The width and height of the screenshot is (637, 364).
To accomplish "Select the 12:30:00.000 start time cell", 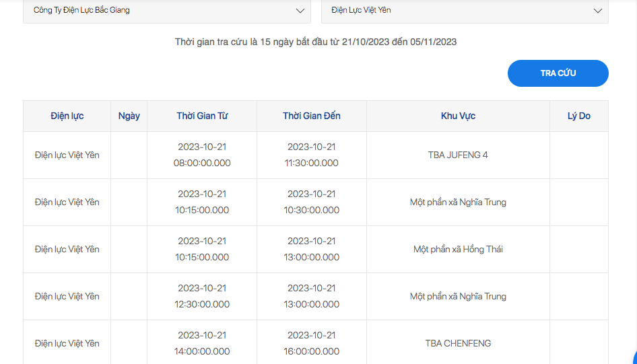I will pyautogui.click(x=202, y=296).
